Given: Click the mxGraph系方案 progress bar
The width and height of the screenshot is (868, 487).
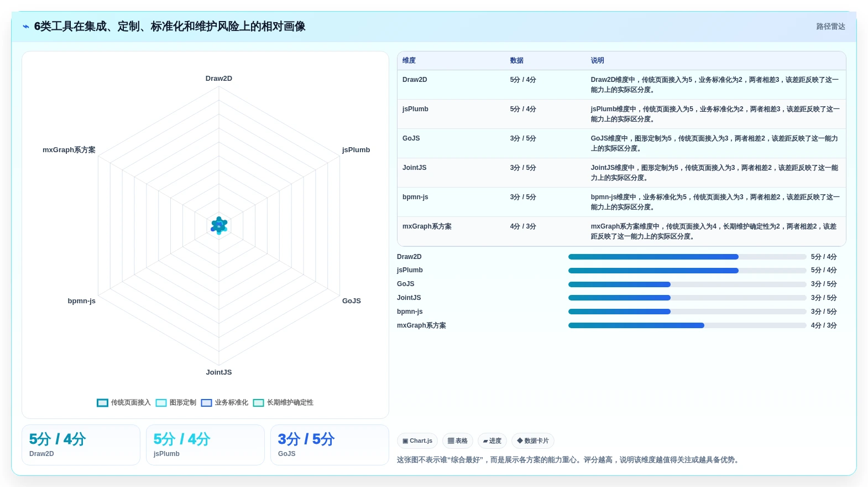Looking at the screenshot, I should pyautogui.click(x=687, y=325).
